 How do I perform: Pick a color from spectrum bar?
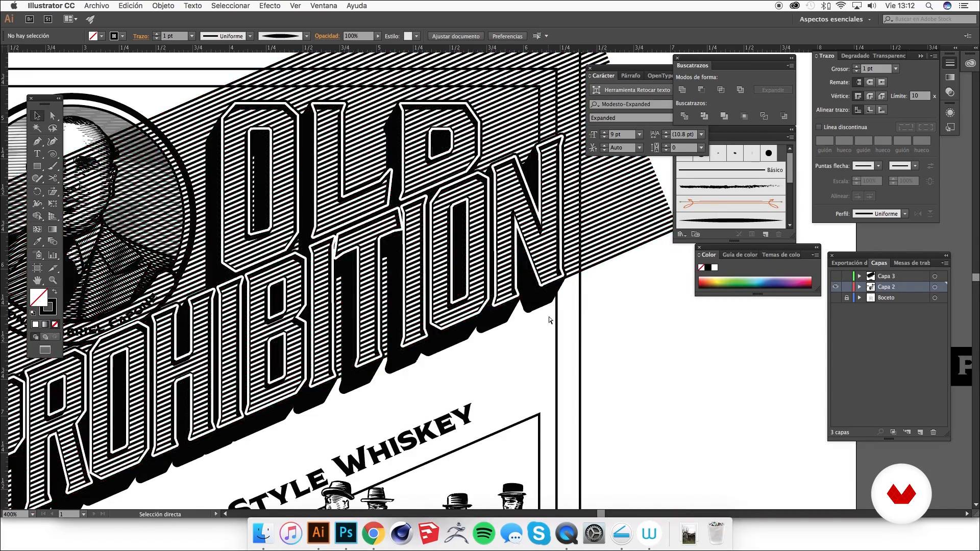(755, 283)
